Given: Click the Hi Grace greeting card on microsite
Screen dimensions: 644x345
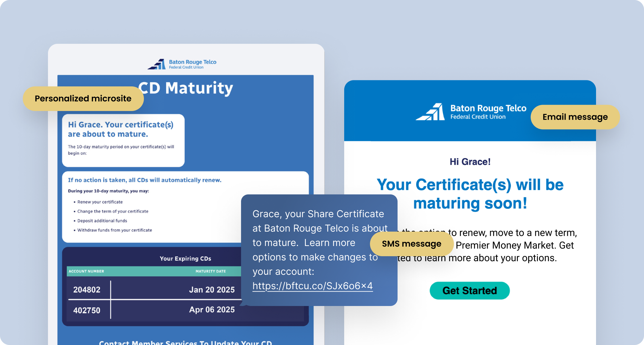Looking at the screenshot, I should pos(123,140).
